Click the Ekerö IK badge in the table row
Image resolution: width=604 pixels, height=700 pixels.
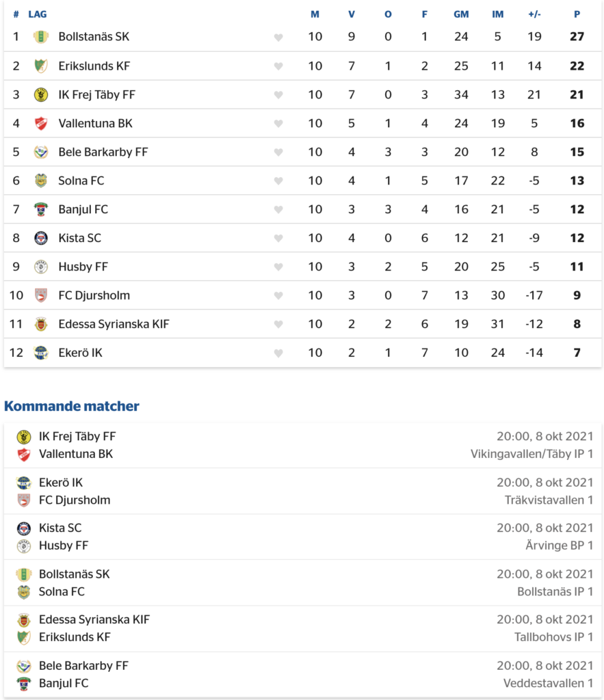(40, 353)
